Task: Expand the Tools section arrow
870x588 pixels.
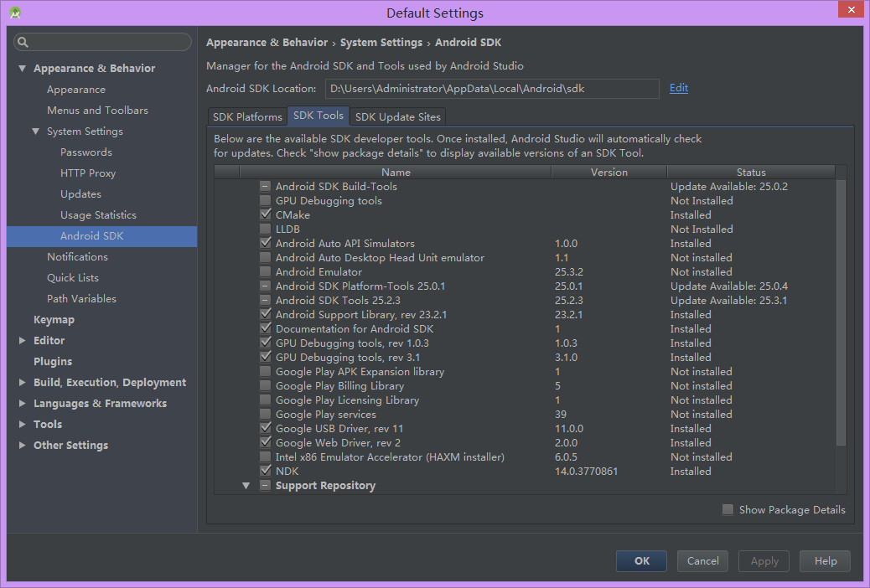Action: [x=22, y=425]
